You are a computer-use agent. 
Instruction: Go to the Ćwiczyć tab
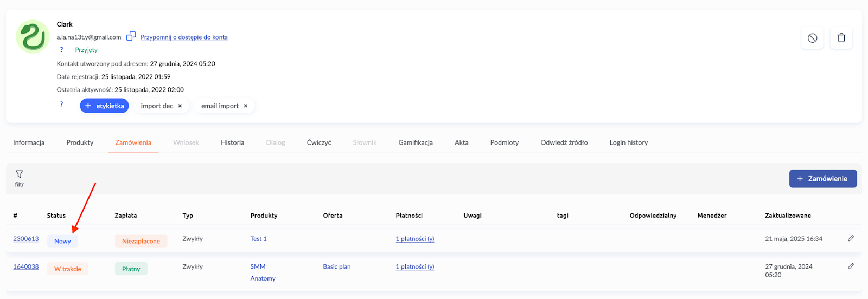(319, 142)
